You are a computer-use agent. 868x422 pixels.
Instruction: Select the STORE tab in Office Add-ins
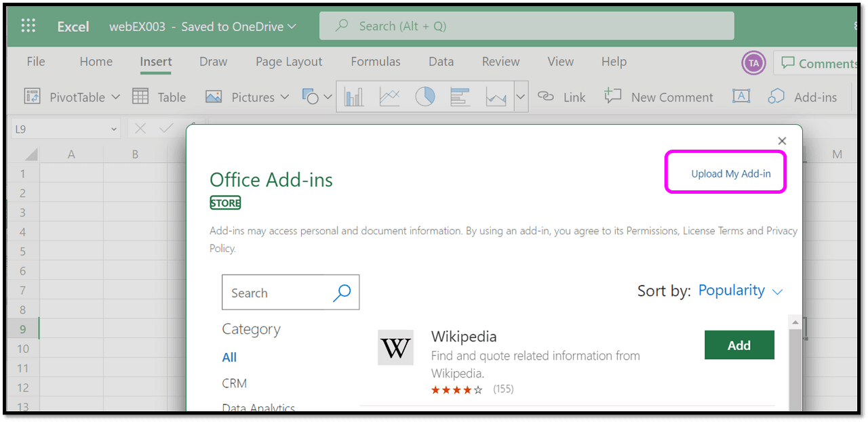tap(225, 203)
